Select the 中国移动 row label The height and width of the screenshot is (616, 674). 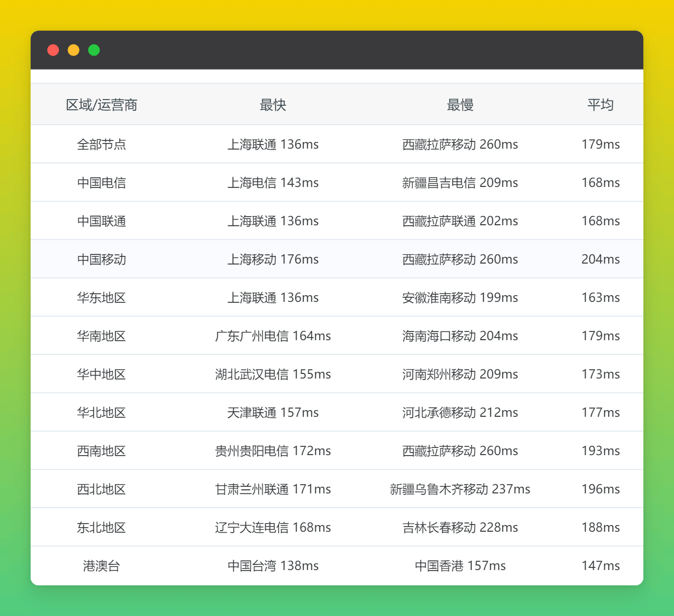[x=102, y=259]
